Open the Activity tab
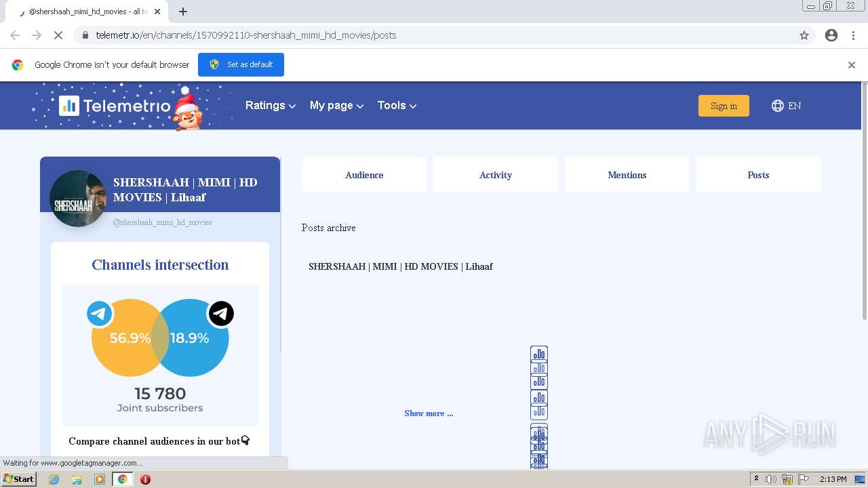Viewport: 868px width, 488px height. coord(496,175)
